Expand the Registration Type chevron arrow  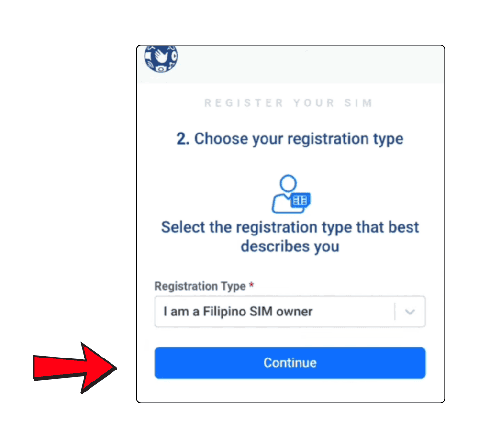[409, 312]
